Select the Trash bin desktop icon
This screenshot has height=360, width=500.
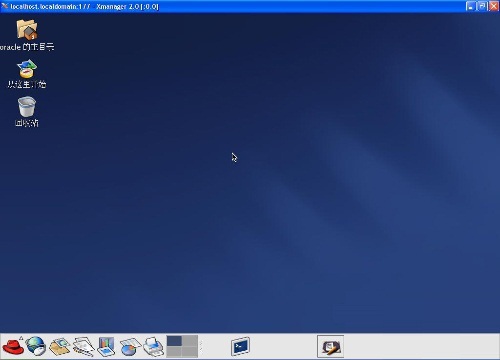click(x=27, y=112)
